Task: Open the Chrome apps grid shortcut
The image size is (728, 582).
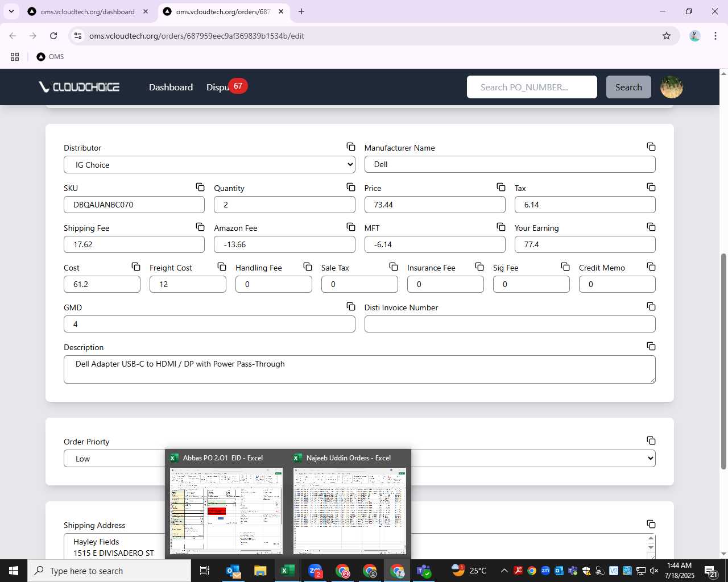Action: (x=15, y=57)
